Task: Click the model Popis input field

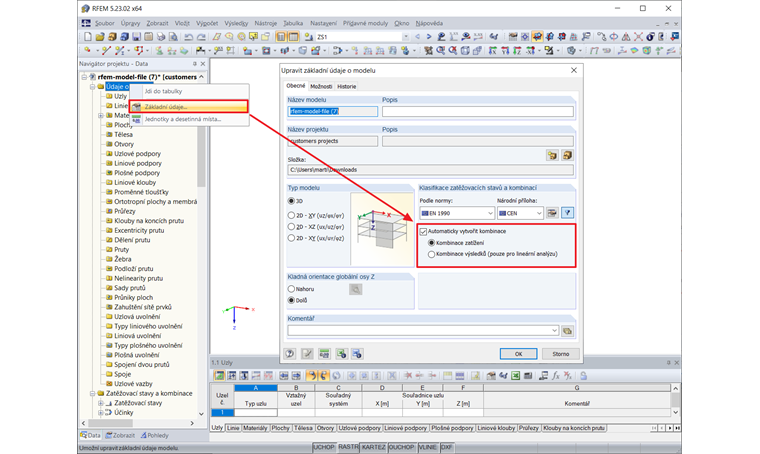Action: (477, 111)
